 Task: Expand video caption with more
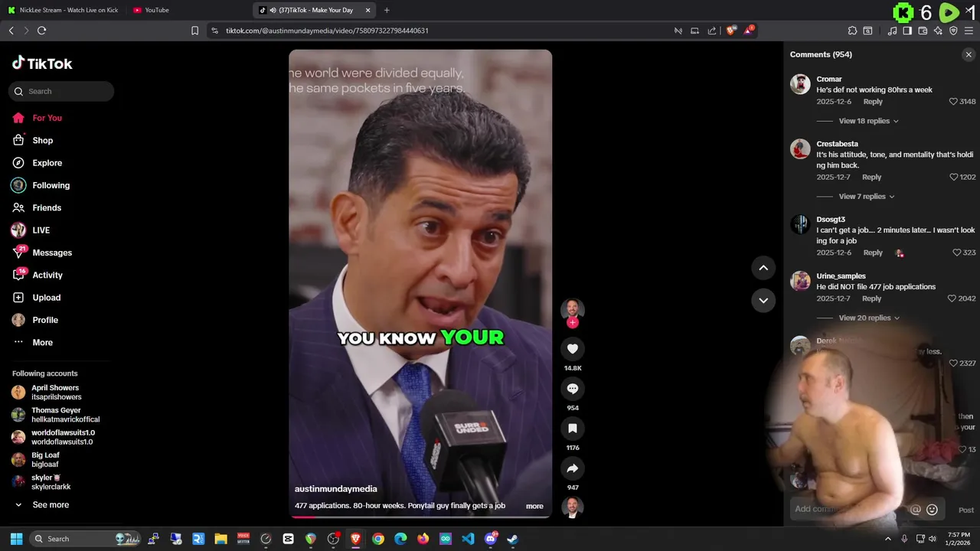click(x=534, y=506)
